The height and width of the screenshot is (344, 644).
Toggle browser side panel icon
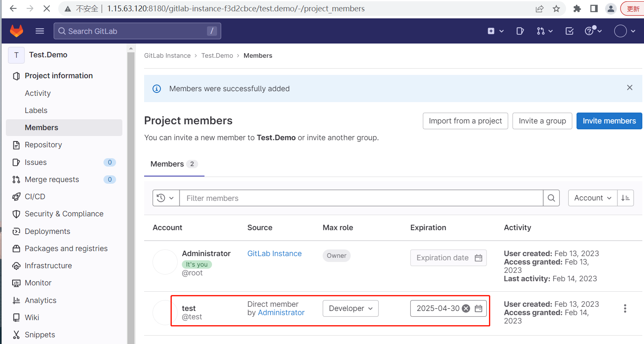[x=594, y=8]
